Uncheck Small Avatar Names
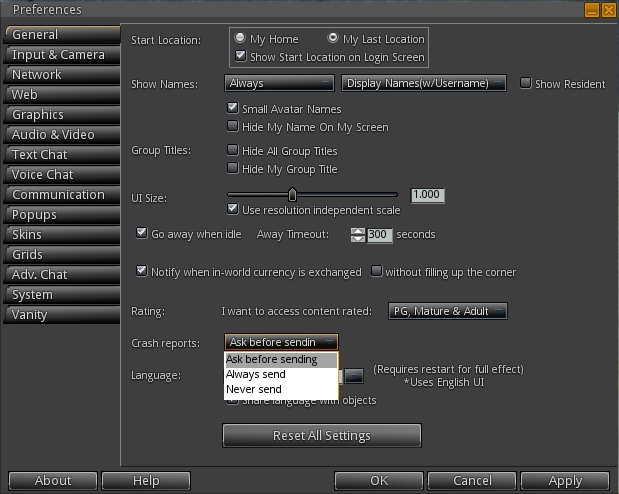Image resolution: width=619 pixels, height=494 pixels. (x=233, y=108)
